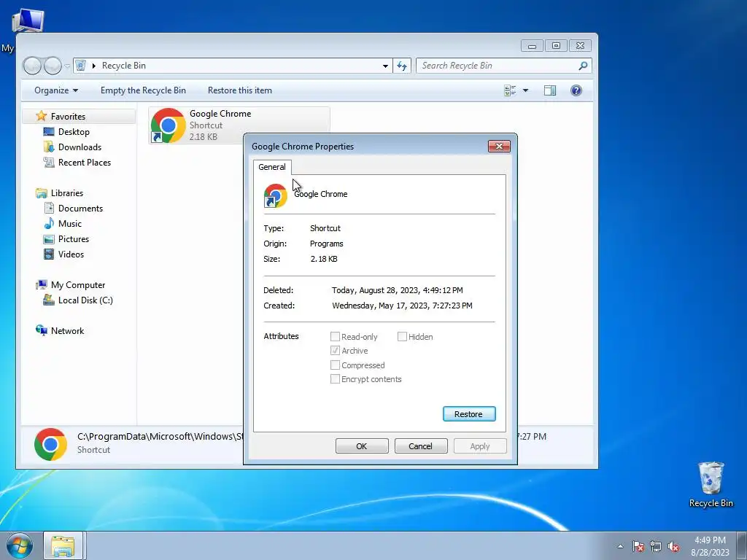Expand the address bar path arrow before Recycle Bin
This screenshot has width=747, height=560.
93,66
